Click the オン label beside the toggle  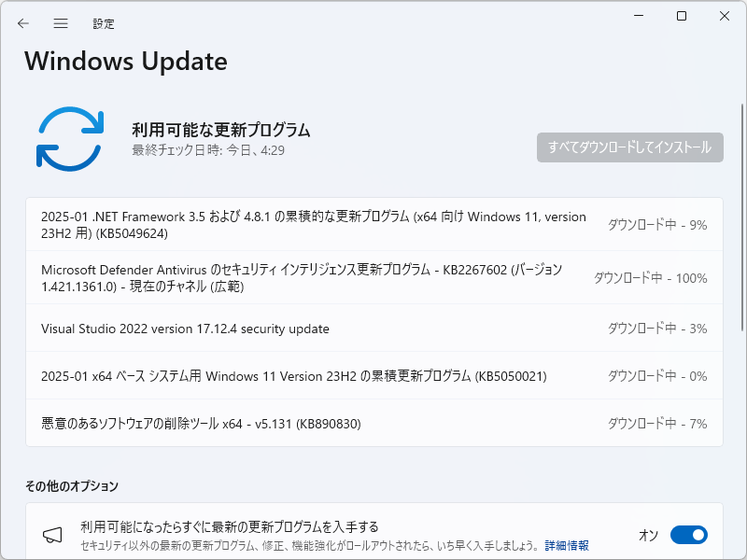click(x=648, y=535)
